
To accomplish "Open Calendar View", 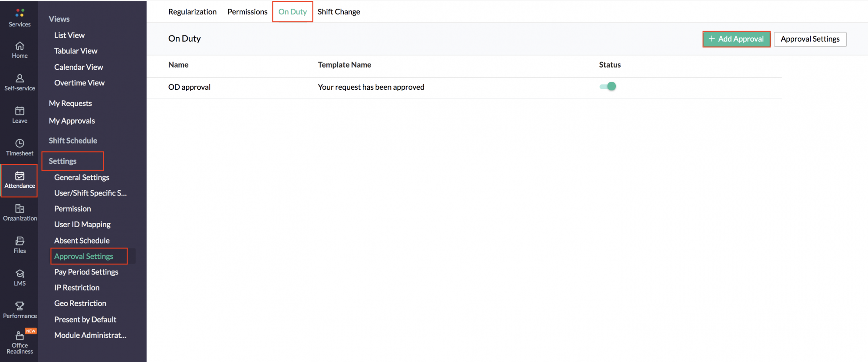I will tap(79, 67).
